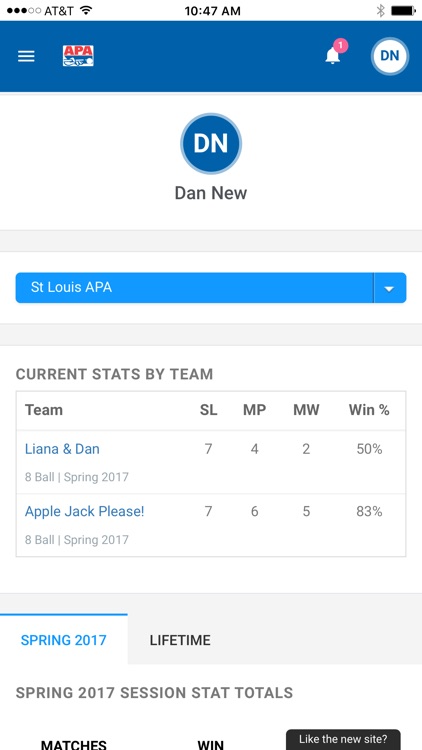Open the hamburger navigation menu
The image size is (422, 750).
[26, 56]
